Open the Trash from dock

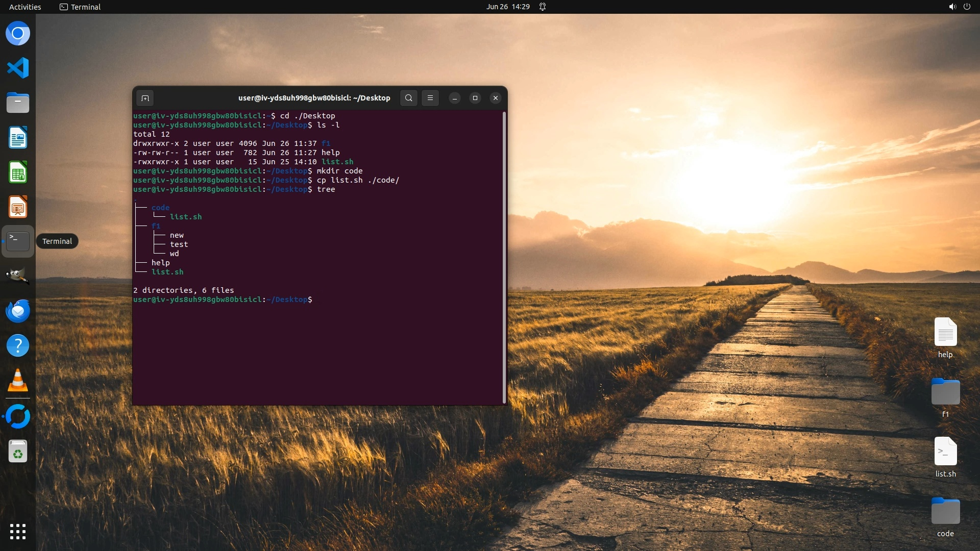18,452
